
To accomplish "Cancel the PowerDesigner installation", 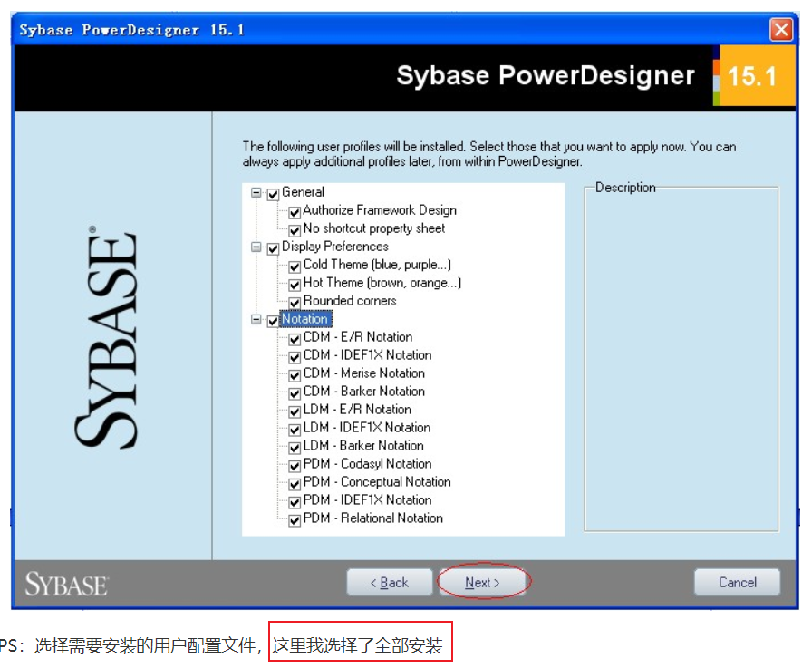I will 737,583.
